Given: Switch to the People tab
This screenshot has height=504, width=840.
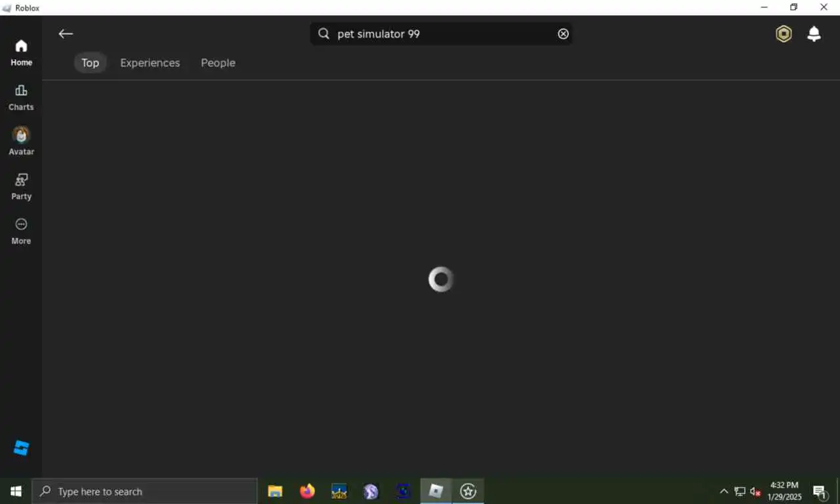Looking at the screenshot, I should click(218, 63).
